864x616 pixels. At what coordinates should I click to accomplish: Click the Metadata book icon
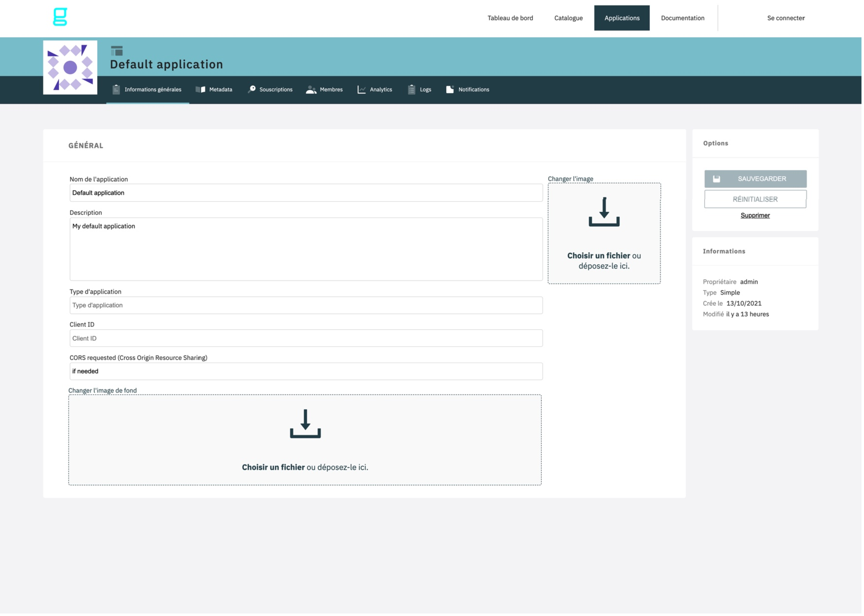201,90
